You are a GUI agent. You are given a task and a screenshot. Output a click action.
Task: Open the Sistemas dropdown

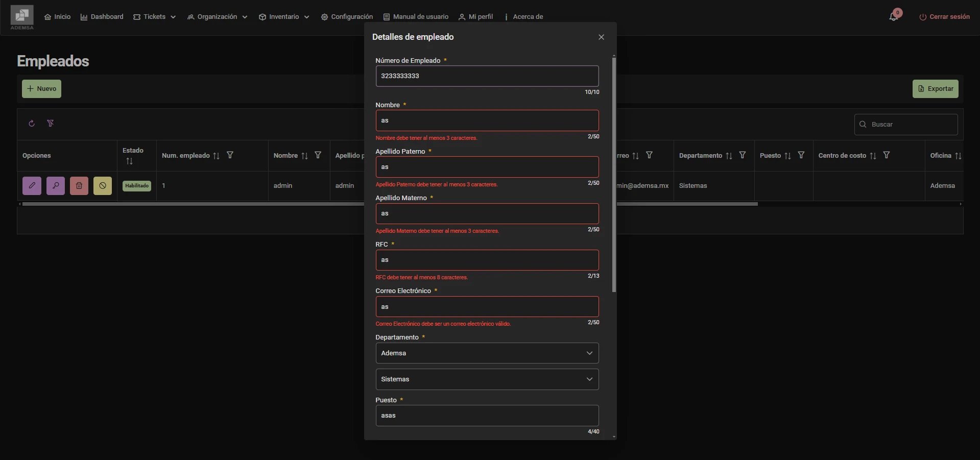point(487,379)
